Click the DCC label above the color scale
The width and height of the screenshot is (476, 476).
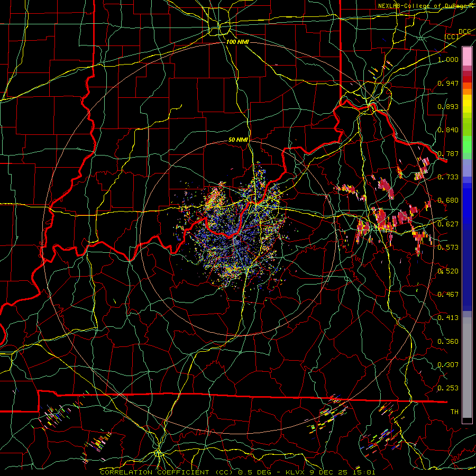coord(465,32)
